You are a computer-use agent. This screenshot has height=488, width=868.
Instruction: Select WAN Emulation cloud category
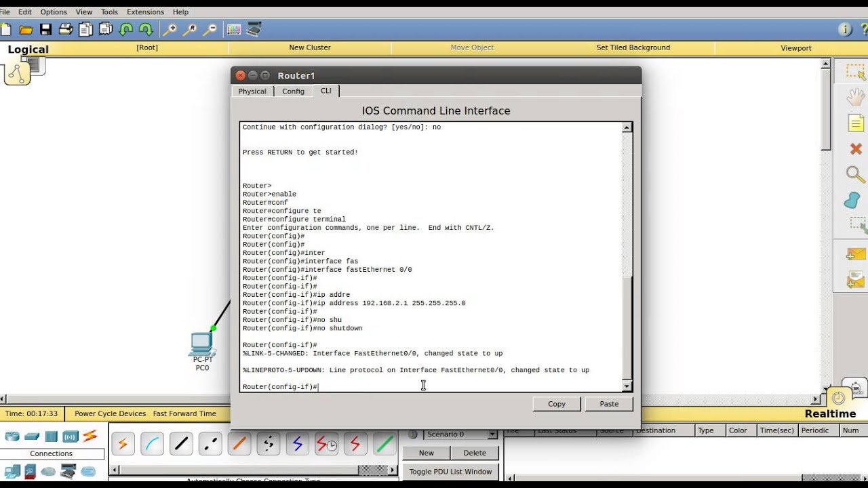[x=48, y=471]
